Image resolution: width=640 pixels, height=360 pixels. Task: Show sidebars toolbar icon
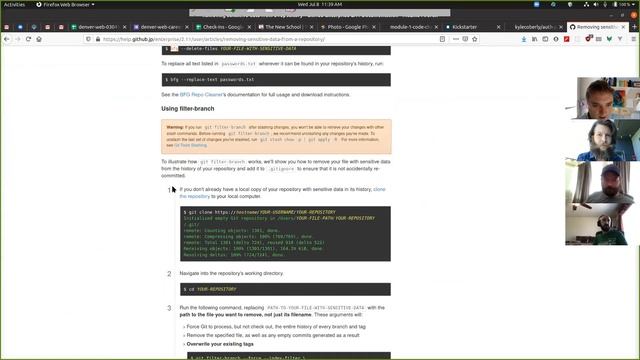(x=545, y=39)
